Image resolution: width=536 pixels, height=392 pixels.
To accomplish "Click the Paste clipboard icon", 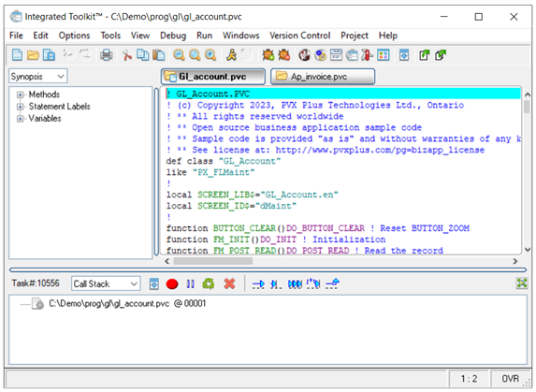I will (x=159, y=55).
